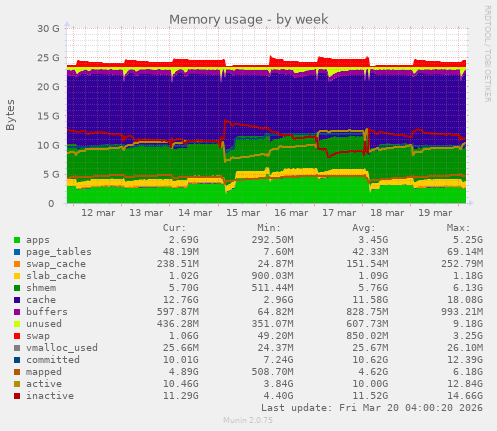This screenshot has width=497, height=431.
Task: Click mapped min value 508.70M
Action: (x=272, y=372)
